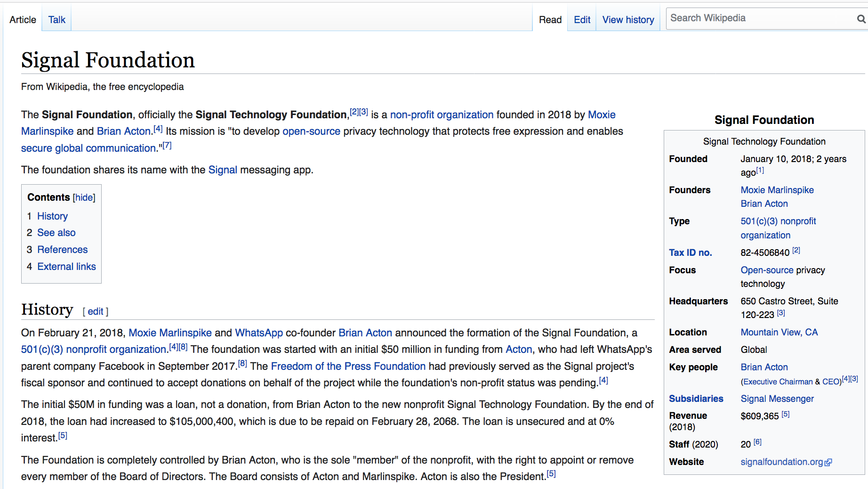The height and width of the screenshot is (489, 868).
Task: Click citation [4] after status was pending
Action: [603, 380]
